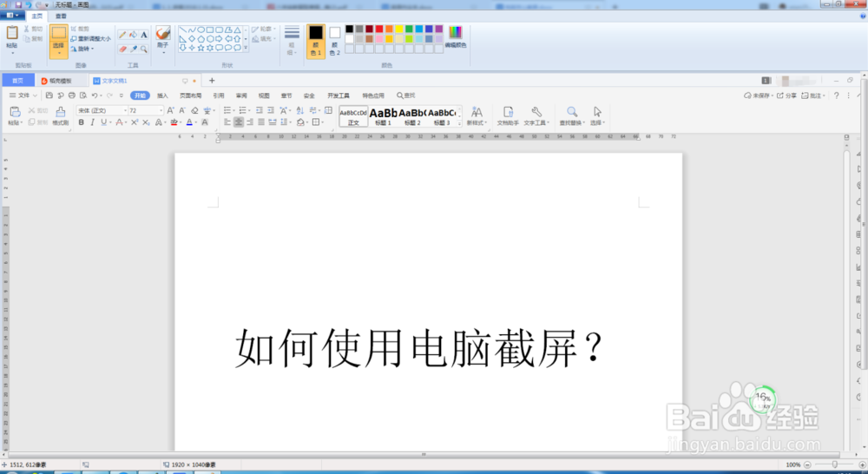Toggle superscript X² in the WPS screenshot
Image resolution: width=868 pixels, height=474 pixels.
(135, 122)
